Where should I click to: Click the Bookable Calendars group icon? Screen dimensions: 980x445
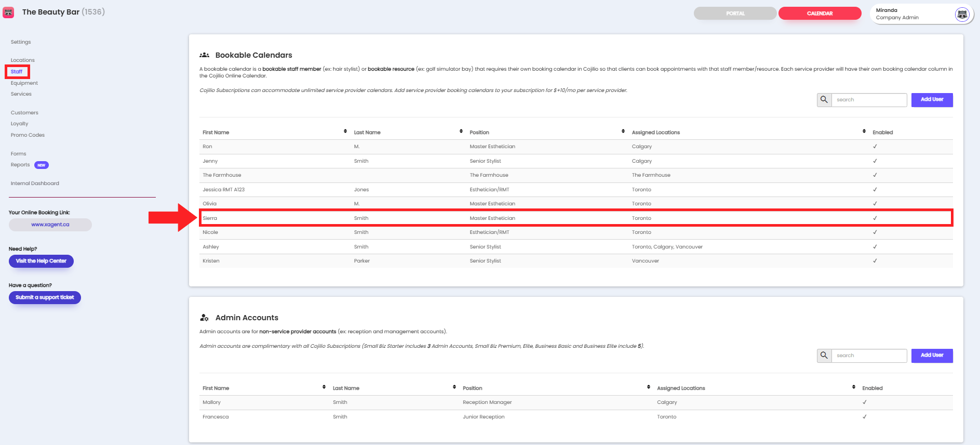click(x=205, y=55)
